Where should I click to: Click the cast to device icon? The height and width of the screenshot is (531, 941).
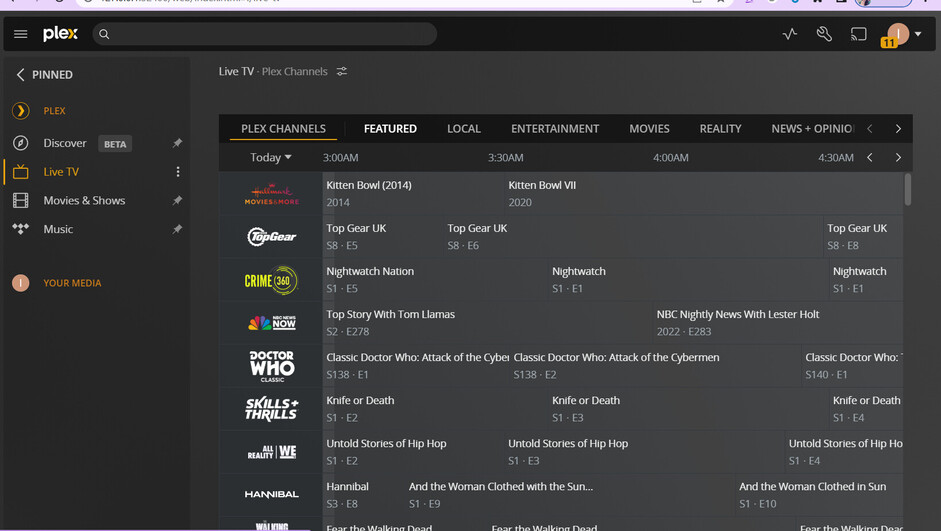(x=859, y=34)
